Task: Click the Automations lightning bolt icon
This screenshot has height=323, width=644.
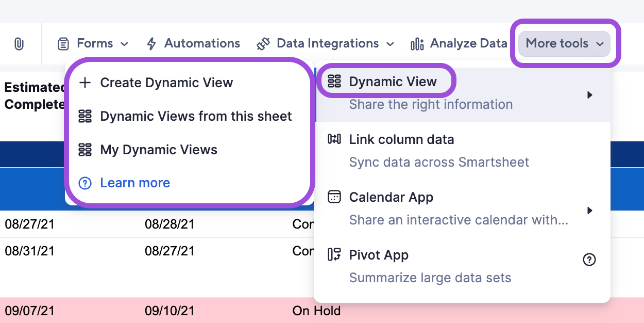Action: click(151, 43)
